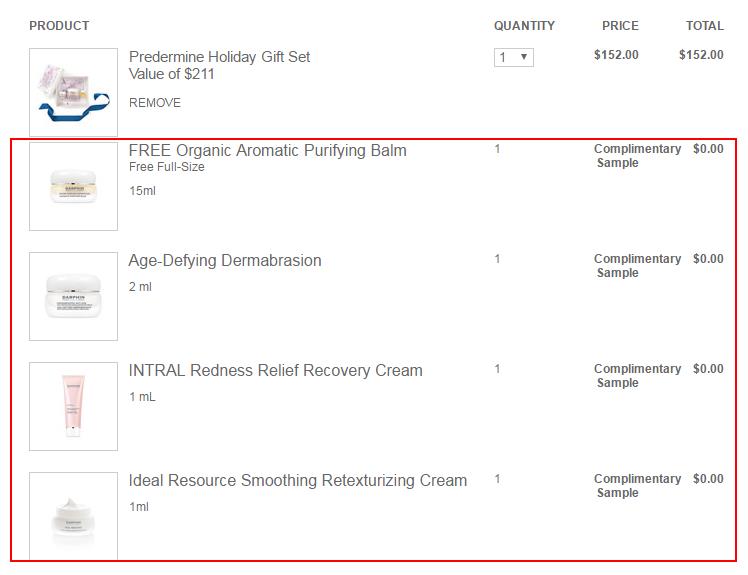Click the PRODUCT column header

59,26
